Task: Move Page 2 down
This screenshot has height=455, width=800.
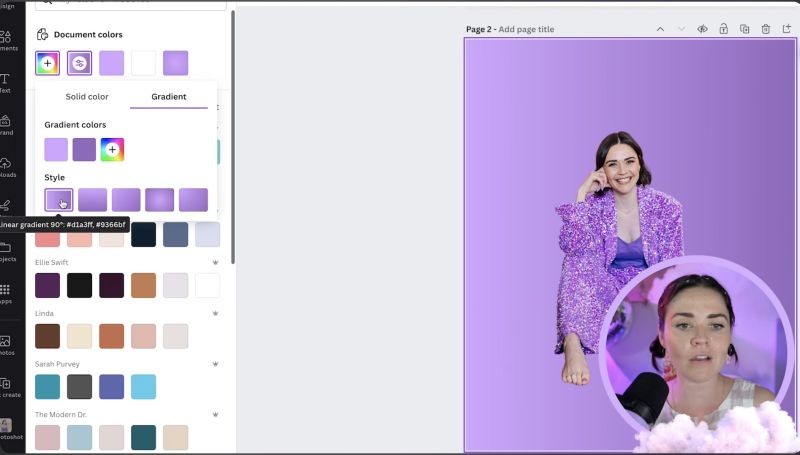Action: point(681,29)
